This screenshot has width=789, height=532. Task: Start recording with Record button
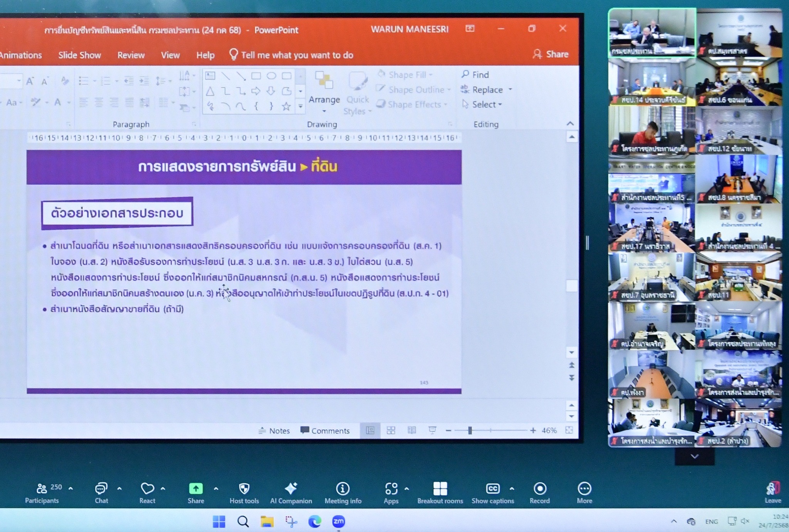pos(539,489)
